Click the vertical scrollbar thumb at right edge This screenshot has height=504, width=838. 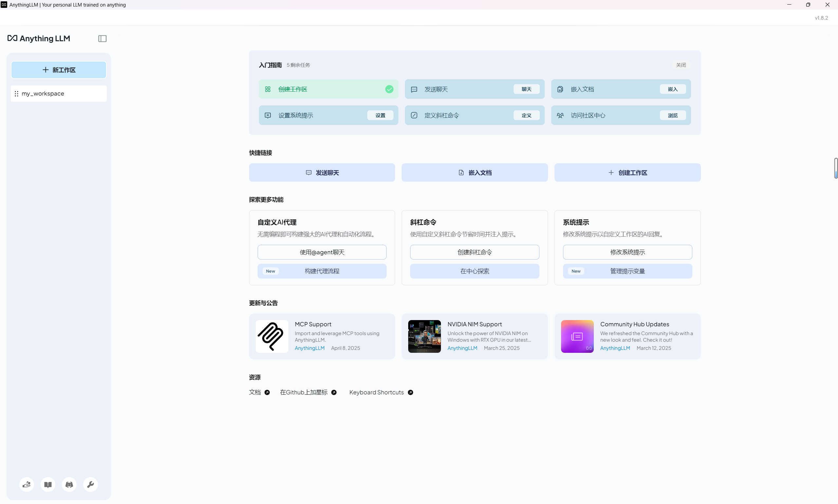click(836, 168)
